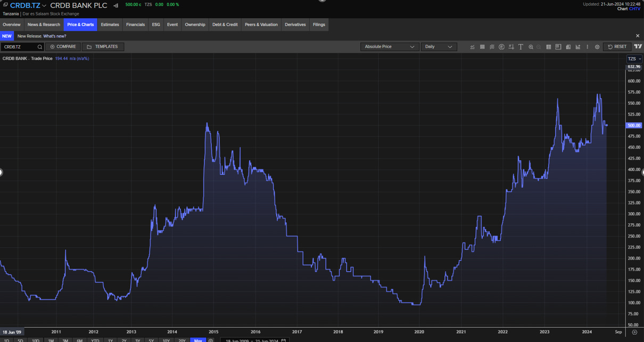Open the Derivatives tab
The height and width of the screenshot is (342, 644).
(295, 25)
